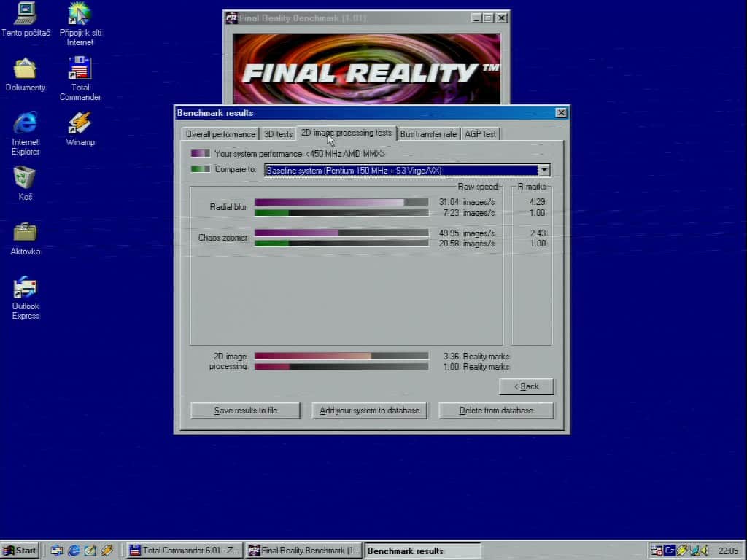Launch Internet Explorer from the quick launch bar

tap(74, 551)
